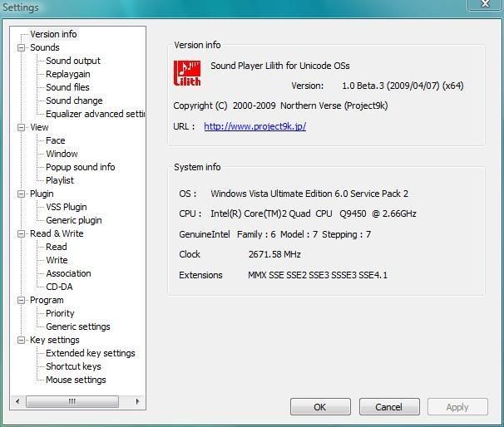
Task: Select the Read item under Read & Write
Action: [x=57, y=247]
